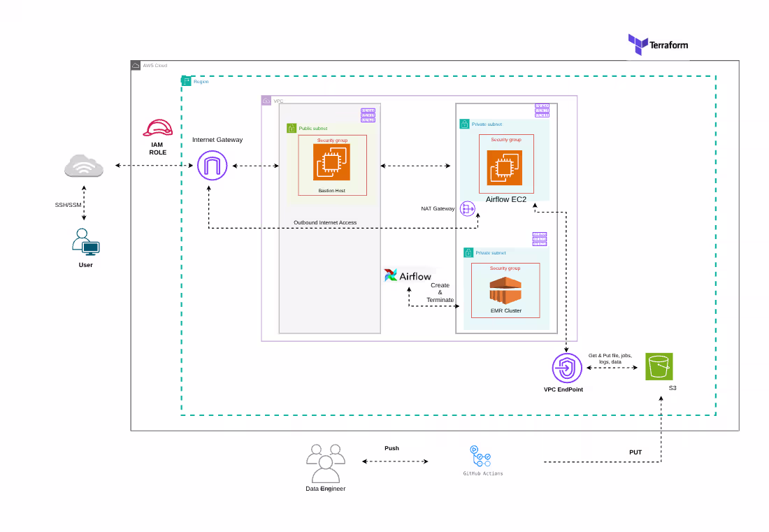Select the Internet Gateway icon
This screenshot has height=532, width=769.
212,166
